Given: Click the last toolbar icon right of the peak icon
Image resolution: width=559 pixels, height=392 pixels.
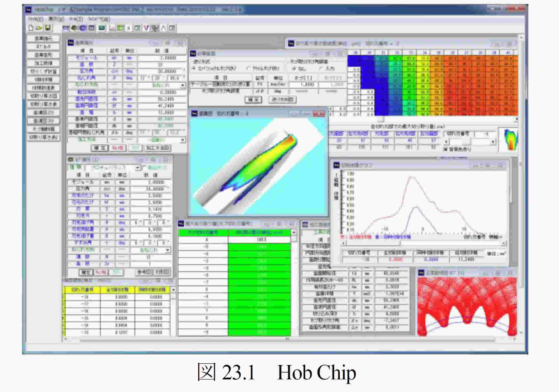Looking at the screenshot, I should (x=172, y=28).
